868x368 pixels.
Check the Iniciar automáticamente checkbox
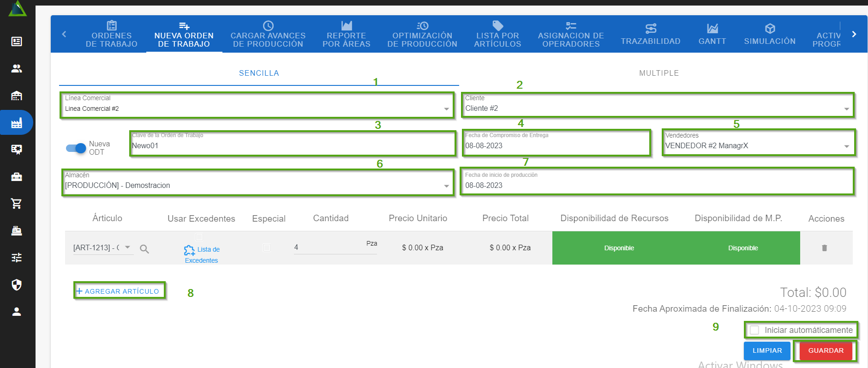tap(754, 330)
